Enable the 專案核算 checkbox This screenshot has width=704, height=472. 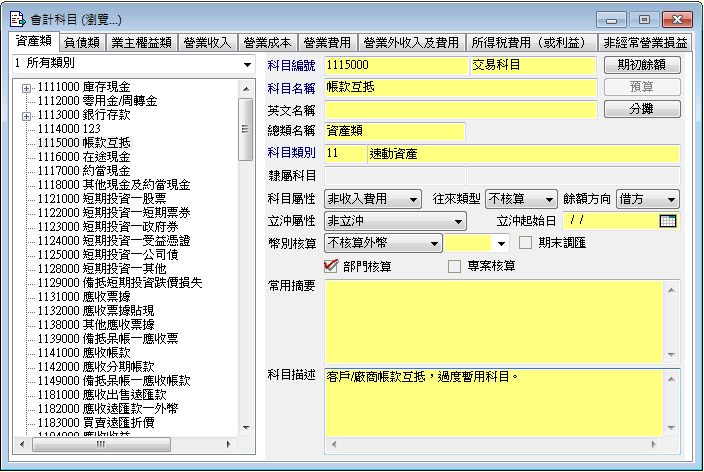pos(455,266)
